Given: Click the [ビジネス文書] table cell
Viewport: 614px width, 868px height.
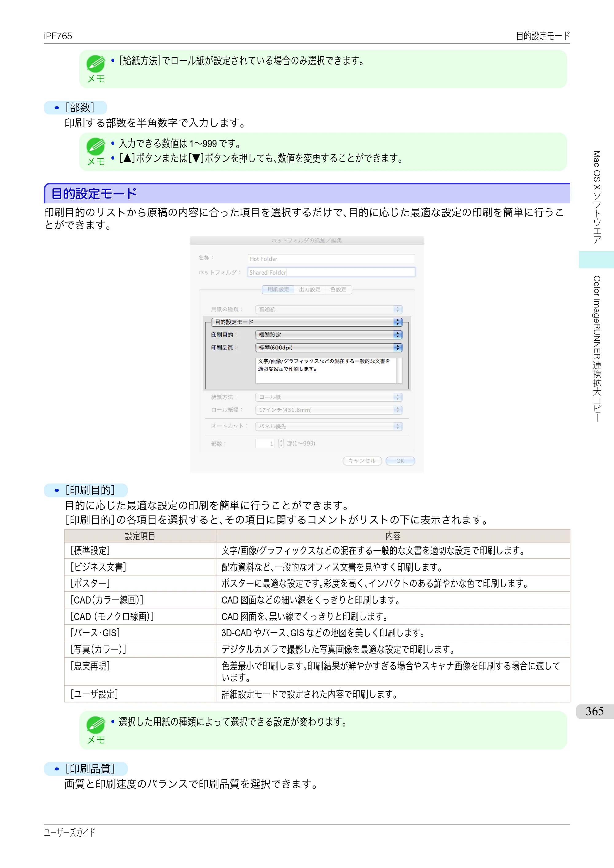Looking at the screenshot, I should point(140,567).
